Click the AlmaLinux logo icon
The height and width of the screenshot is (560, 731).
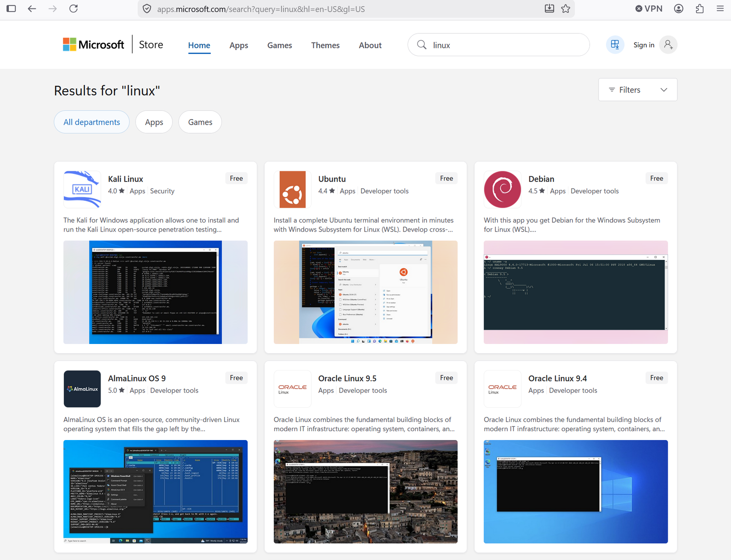82,389
